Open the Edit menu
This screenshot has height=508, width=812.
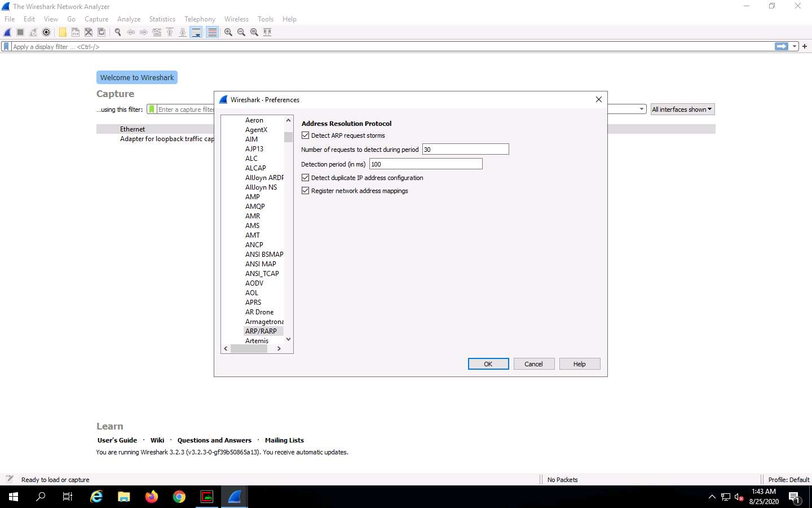coord(29,19)
